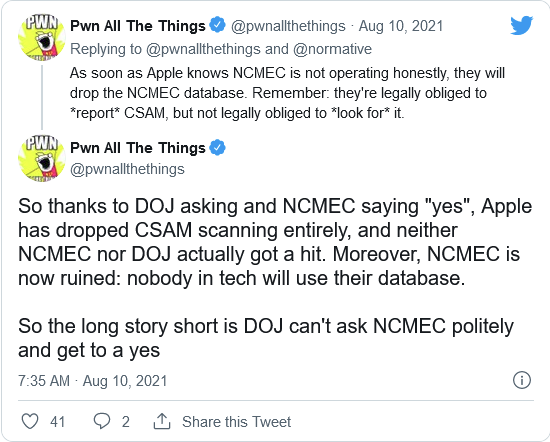Click the 41 likes count
This screenshot has width=550, height=442.
[x=58, y=422]
